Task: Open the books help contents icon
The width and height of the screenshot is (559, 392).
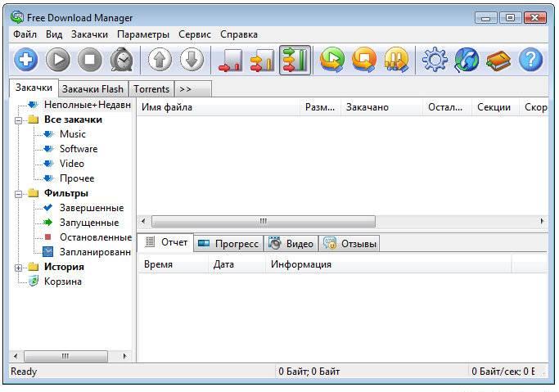Action: pos(498,61)
